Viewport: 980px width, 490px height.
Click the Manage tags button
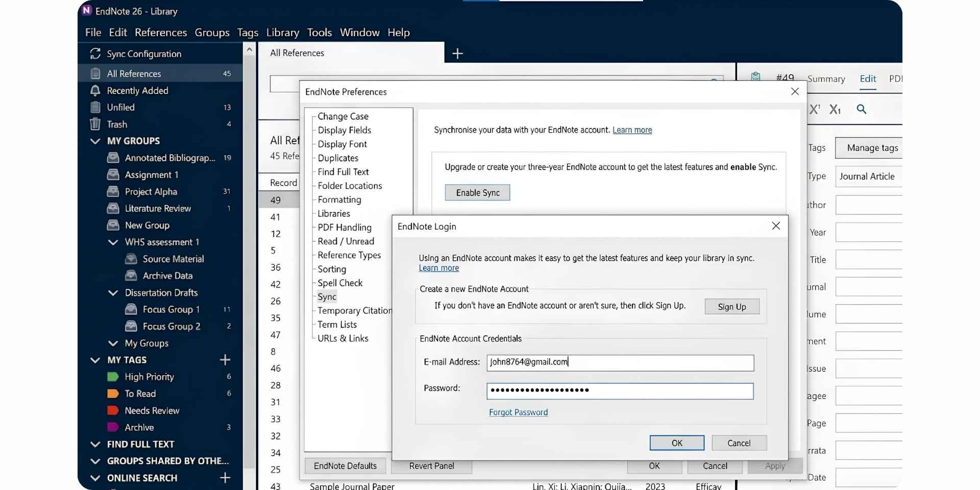point(869,148)
